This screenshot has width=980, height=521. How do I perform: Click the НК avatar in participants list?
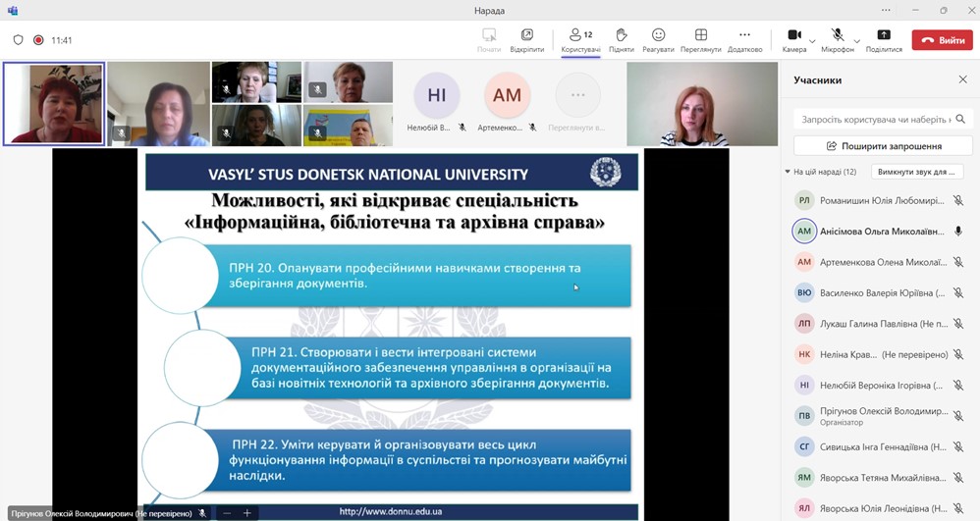804,354
